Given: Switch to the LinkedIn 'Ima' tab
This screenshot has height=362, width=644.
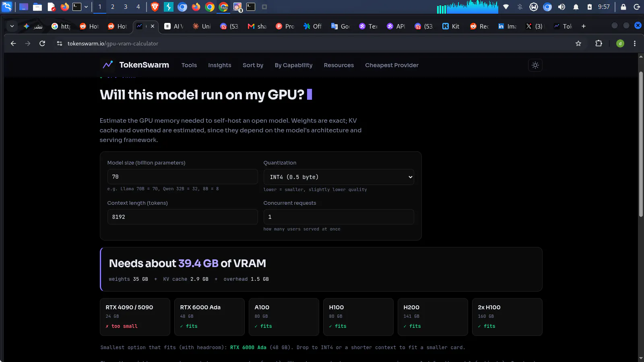Looking at the screenshot, I should point(507,26).
